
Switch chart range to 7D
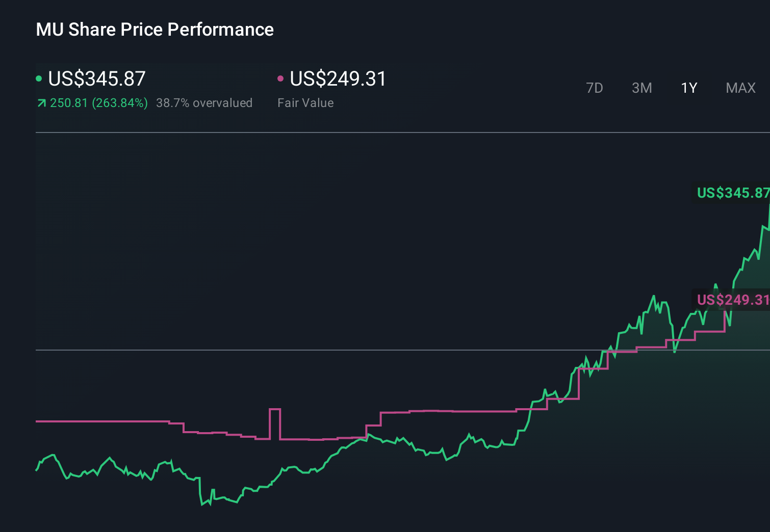click(595, 88)
